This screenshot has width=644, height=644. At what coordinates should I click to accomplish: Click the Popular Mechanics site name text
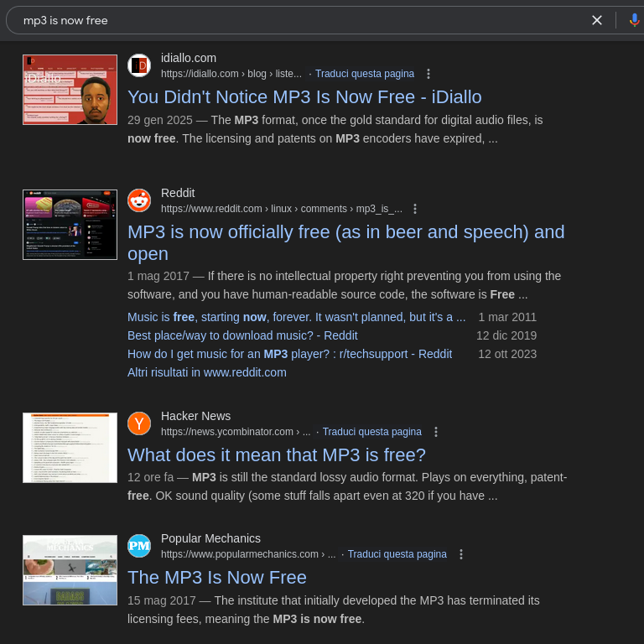coord(210,538)
